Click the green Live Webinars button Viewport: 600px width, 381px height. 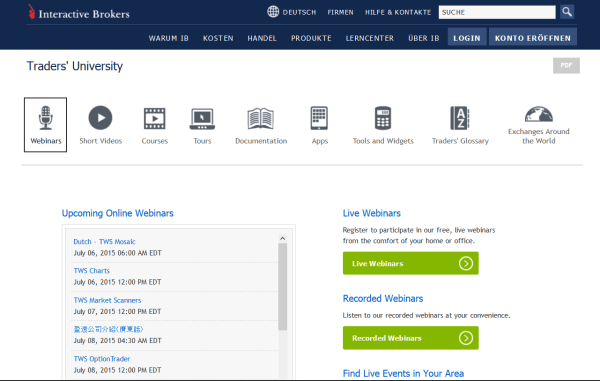(411, 263)
